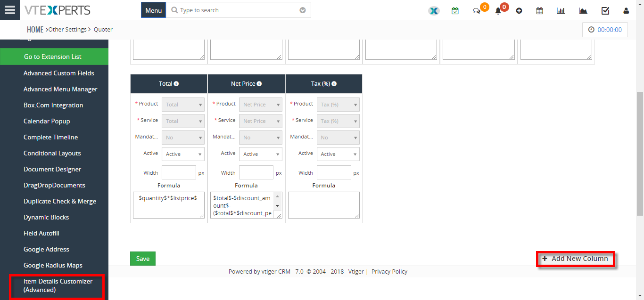Viewport: 644px width, 300px height.
Task: Open Google Address in sidebar
Action: coord(46,249)
